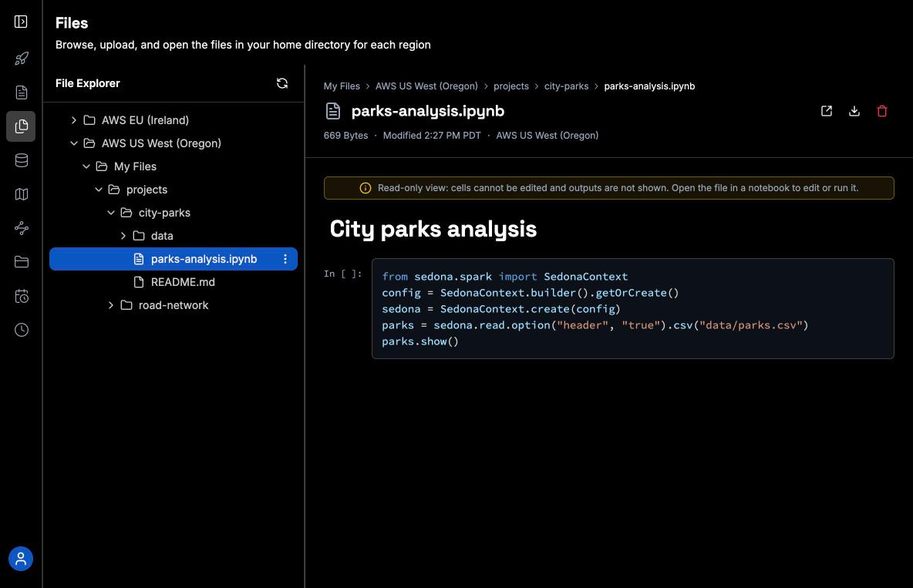Click the Modified 2:27 PM PDT text
Viewport: 913px width, 588px height.
(432, 136)
